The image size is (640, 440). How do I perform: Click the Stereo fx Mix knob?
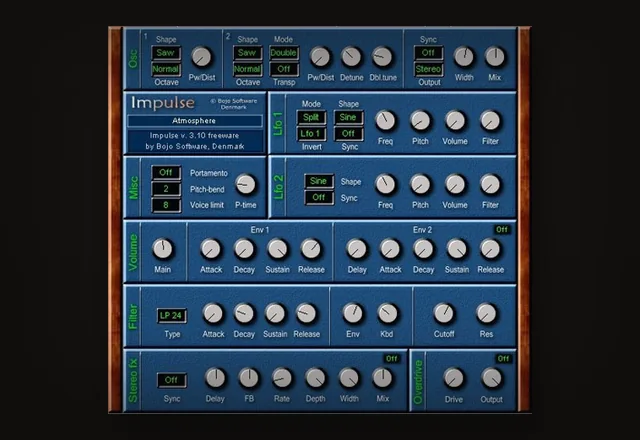click(x=382, y=378)
